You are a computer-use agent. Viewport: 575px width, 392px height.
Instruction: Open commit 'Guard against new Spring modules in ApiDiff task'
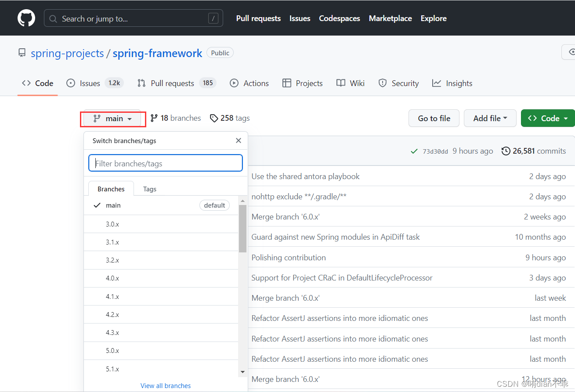pos(336,237)
